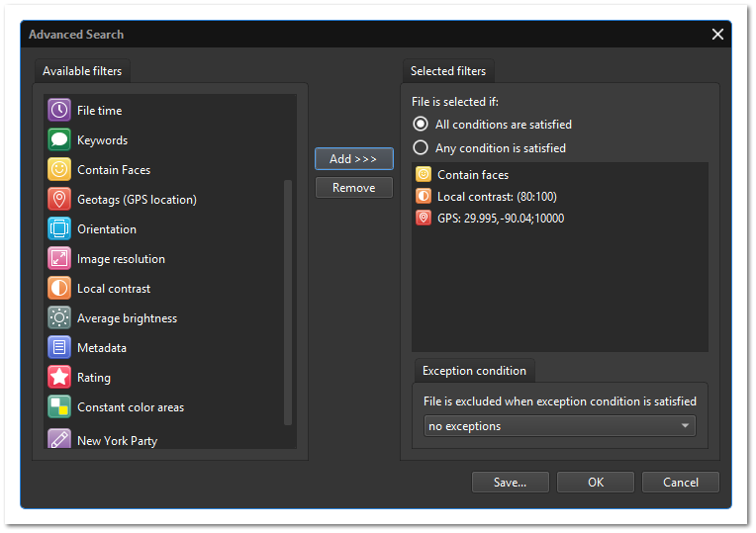Image resolution: width=756 pixels, height=533 pixels.
Task: Click the Save... button
Action: point(511,483)
